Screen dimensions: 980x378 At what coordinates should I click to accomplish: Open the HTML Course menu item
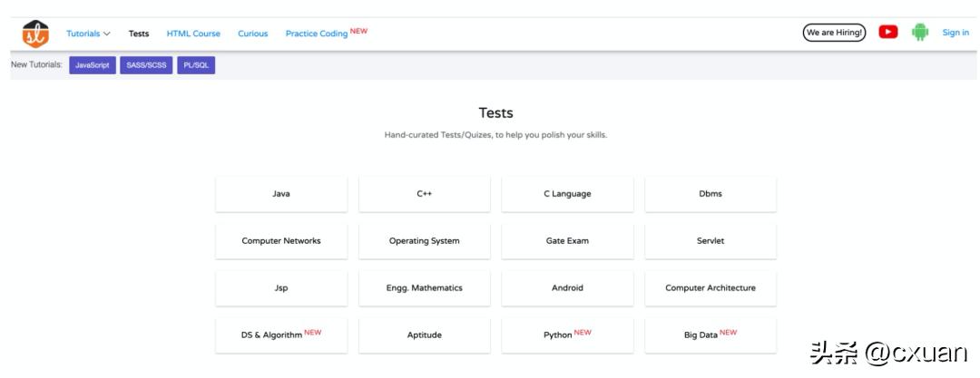click(x=193, y=34)
